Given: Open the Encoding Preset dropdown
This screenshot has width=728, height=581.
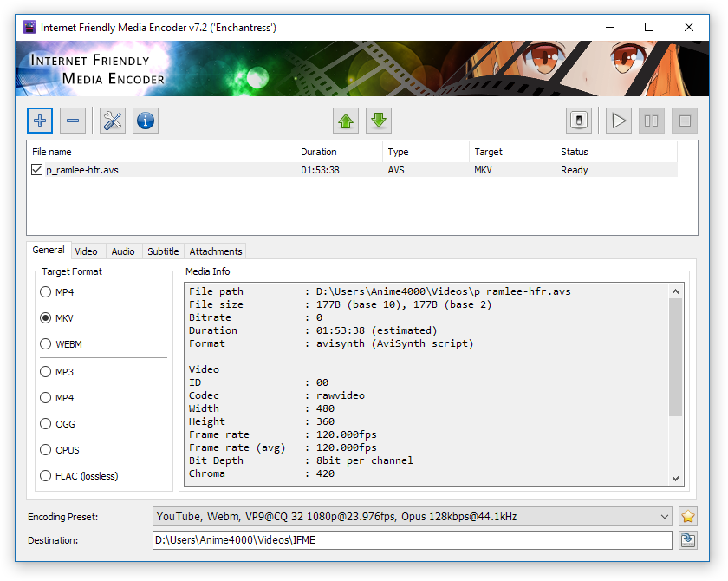Looking at the screenshot, I should point(664,516).
